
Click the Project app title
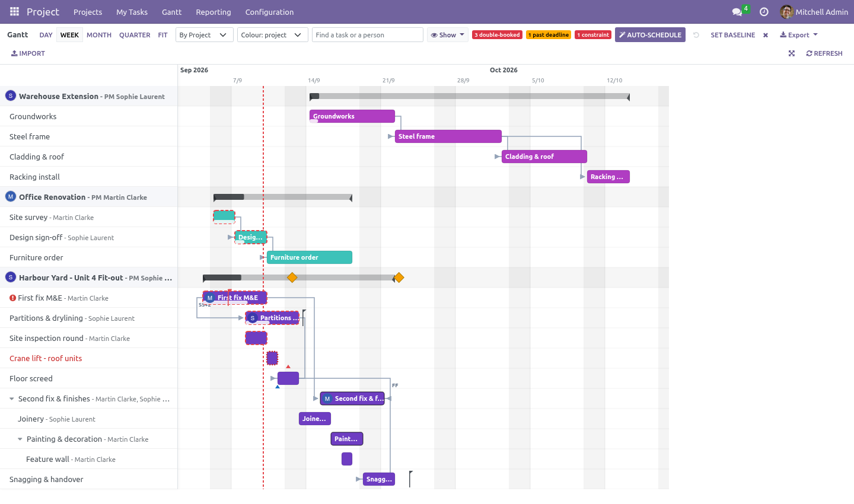(43, 12)
